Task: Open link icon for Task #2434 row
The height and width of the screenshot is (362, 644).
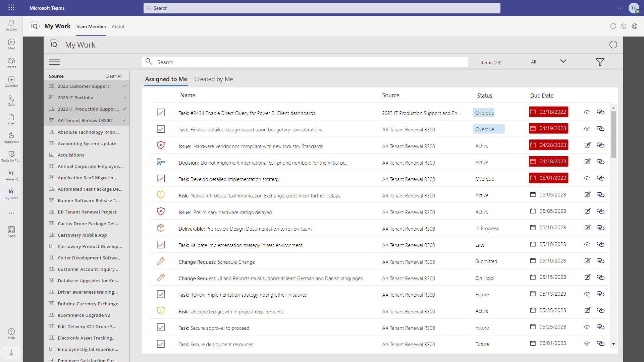Action: (600, 112)
